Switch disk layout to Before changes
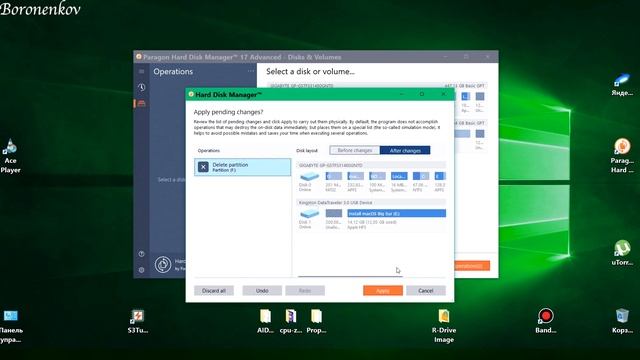This screenshot has height=360, width=640. 355,150
